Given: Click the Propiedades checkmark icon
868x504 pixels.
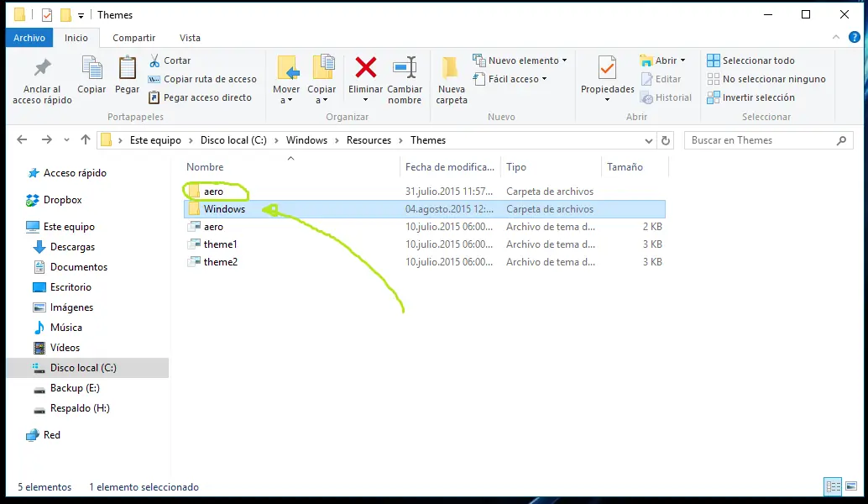Looking at the screenshot, I should pyautogui.click(x=607, y=68).
